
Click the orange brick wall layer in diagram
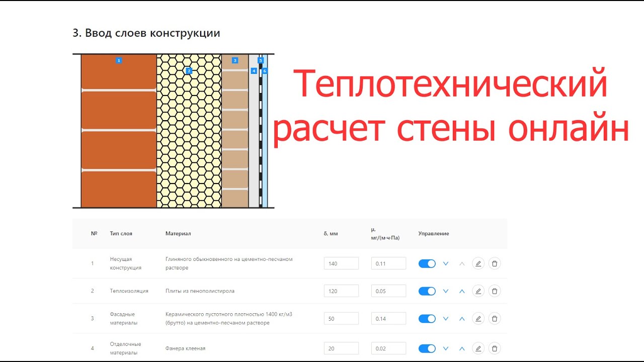pyautogui.click(x=119, y=131)
